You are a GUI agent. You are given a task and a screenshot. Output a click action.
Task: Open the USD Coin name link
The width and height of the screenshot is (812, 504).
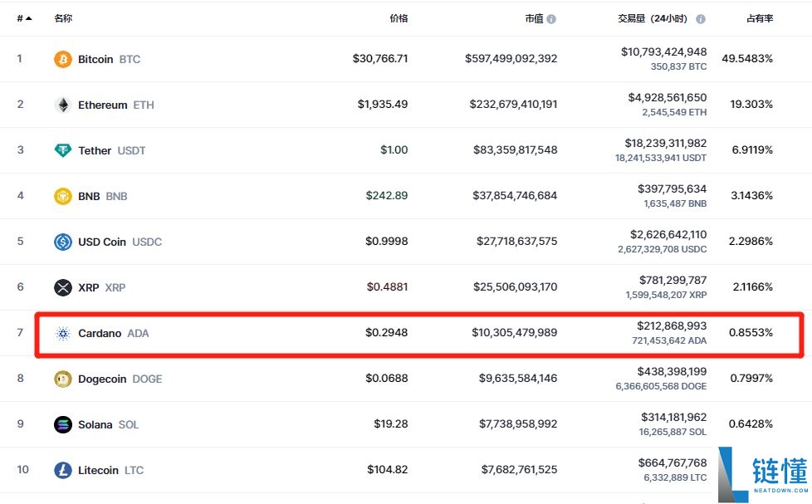(102, 242)
